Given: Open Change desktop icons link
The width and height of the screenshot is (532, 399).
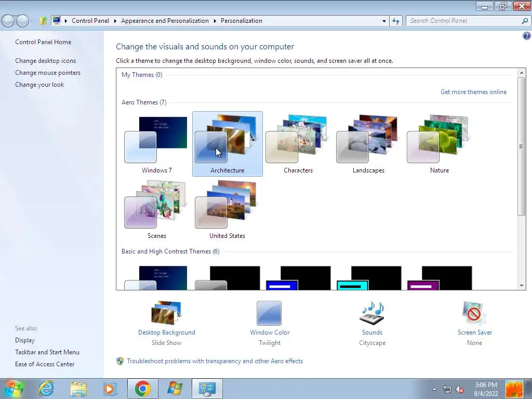Looking at the screenshot, I should click(46, 61).
